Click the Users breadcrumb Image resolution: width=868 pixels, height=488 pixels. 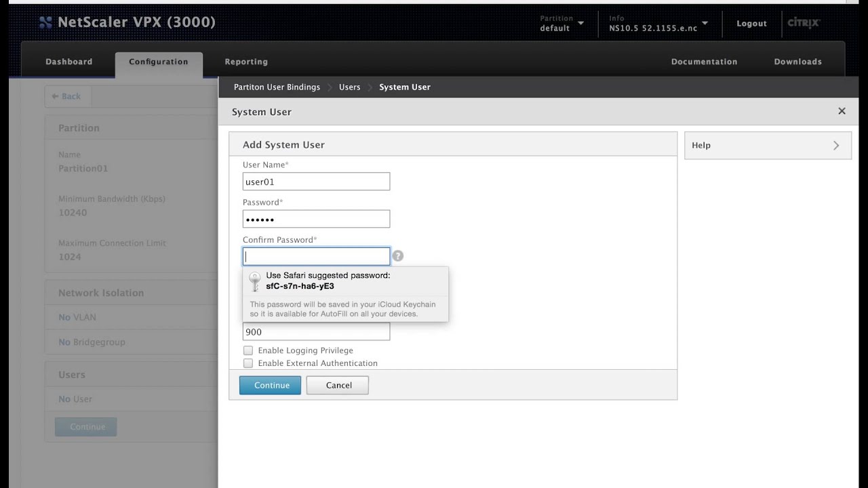(349, 87)
